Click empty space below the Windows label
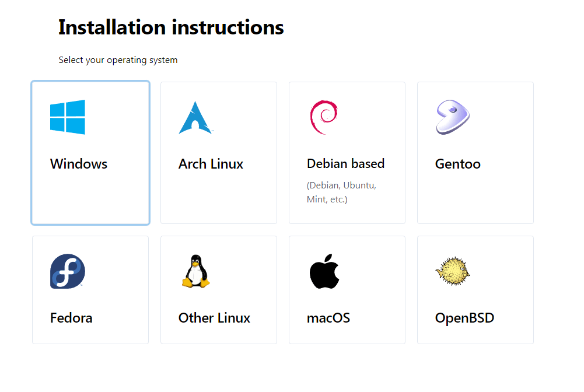Image resolution: width=584 pixels, height=392 pixels. point(90,198)
